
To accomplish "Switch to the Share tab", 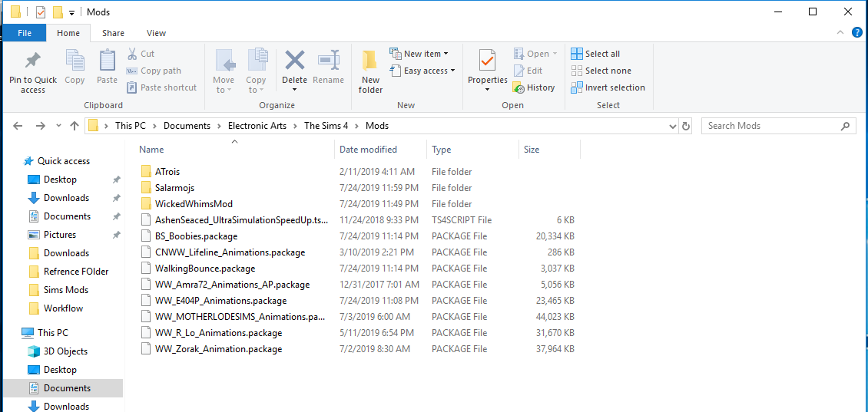I will coord(113,33).
